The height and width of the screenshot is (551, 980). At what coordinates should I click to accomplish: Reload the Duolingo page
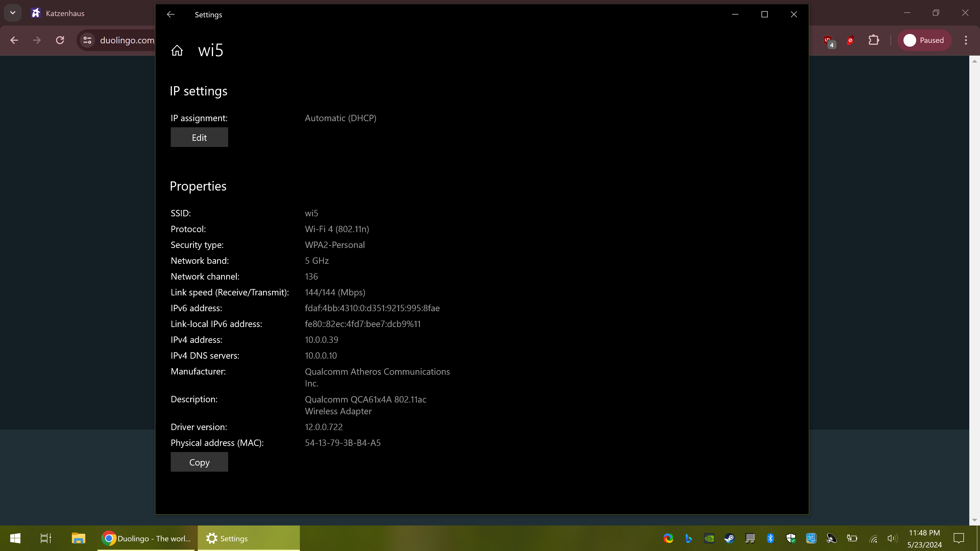point(60,40)
